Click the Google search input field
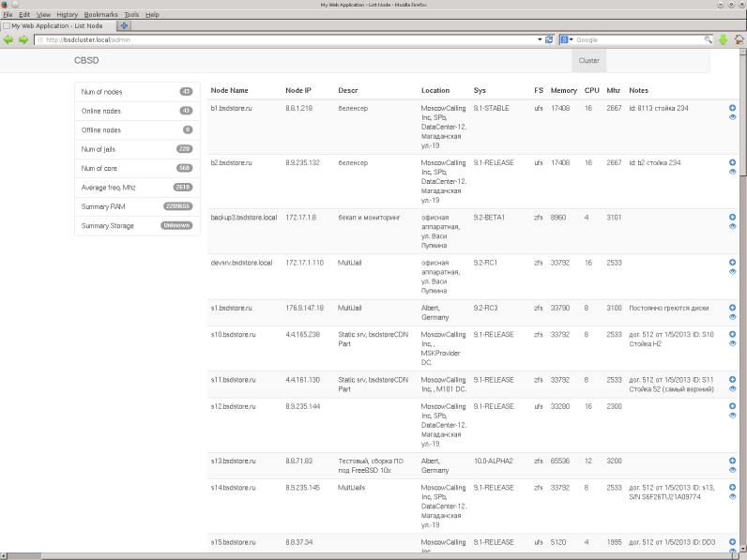747x560 pixels. 638,39
